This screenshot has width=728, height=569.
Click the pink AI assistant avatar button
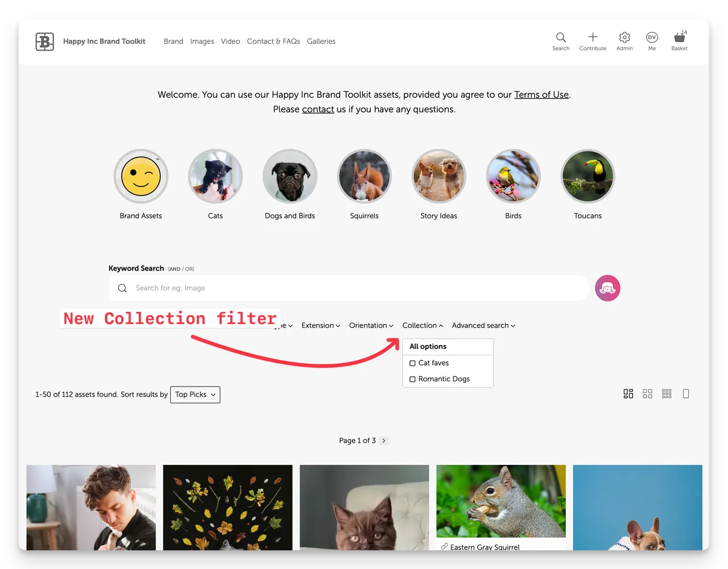point(607,288)
